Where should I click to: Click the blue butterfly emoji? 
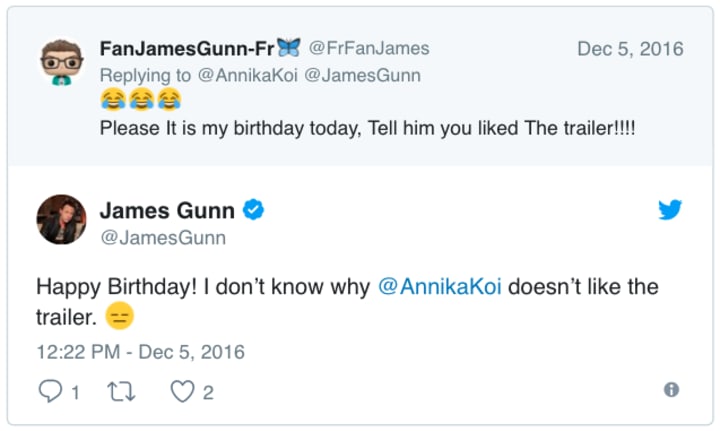[x=288, y=47]
